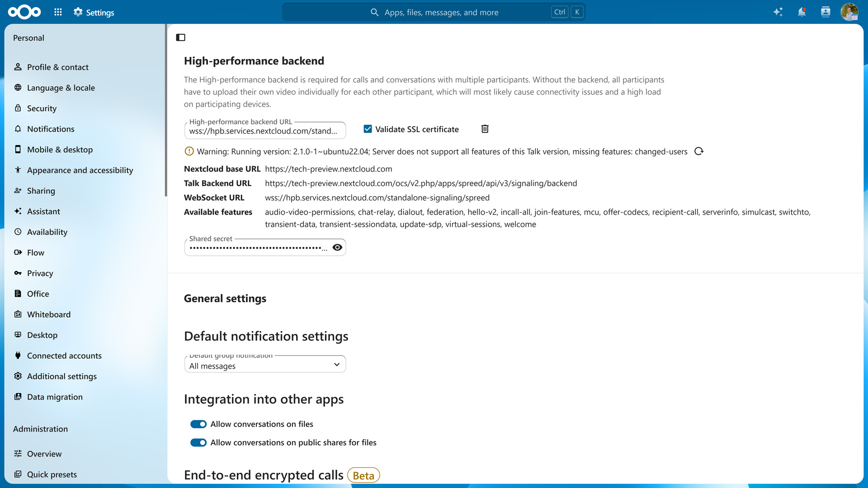Click the Mobile phone icon
This screenshot has height=488, width=868.
coord(18,150)
